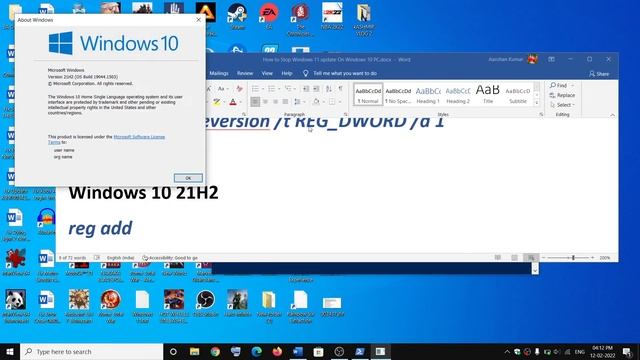Click the Increase Indent icon
This screenshot has width=640, height=360.
(316, 89)
